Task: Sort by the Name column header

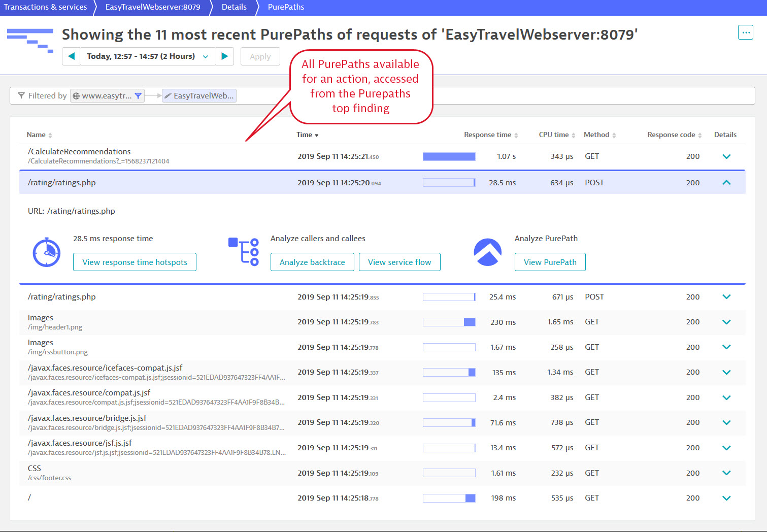Action: pos(39,135)
